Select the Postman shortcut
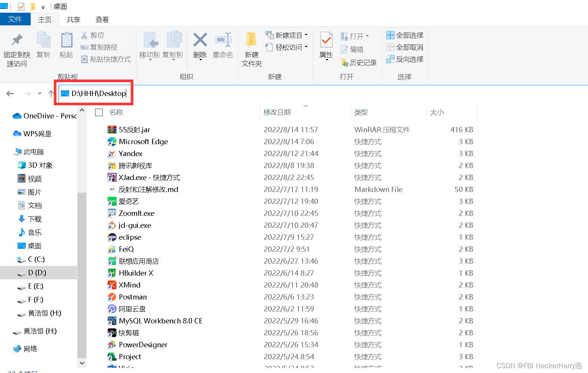 tap(127, 297)
